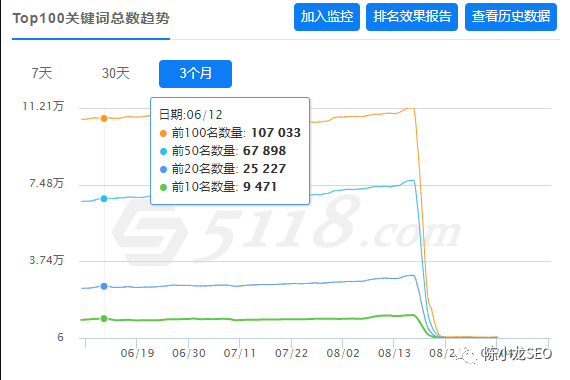The width and height of the screenshot is (570, 380).
Task: Click the blue 前20名数量 legend dot
Action: [x=163, y=169]
